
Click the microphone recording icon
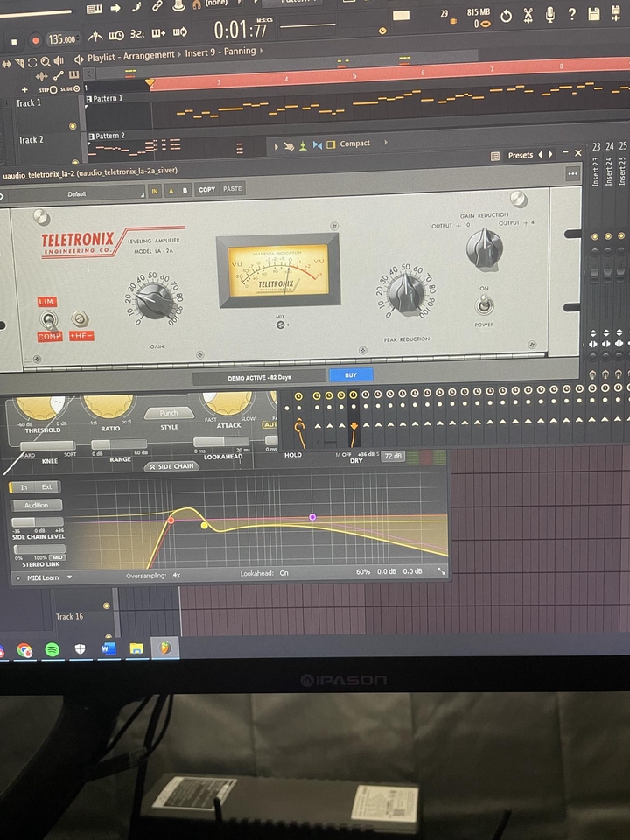550,15
